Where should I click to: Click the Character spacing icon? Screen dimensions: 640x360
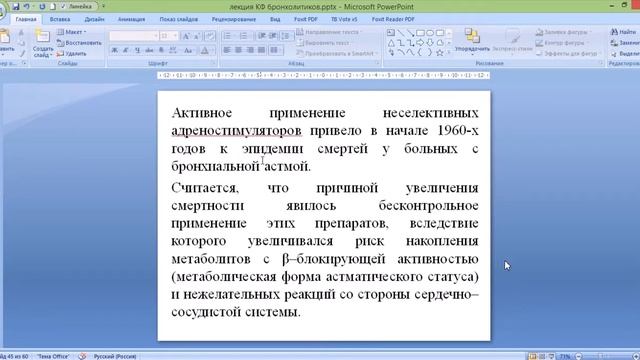click(173, 50)
